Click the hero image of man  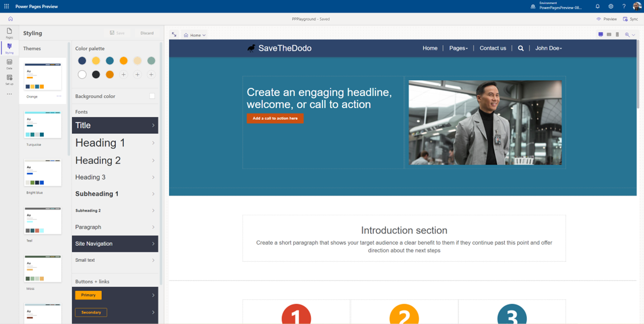485,123
